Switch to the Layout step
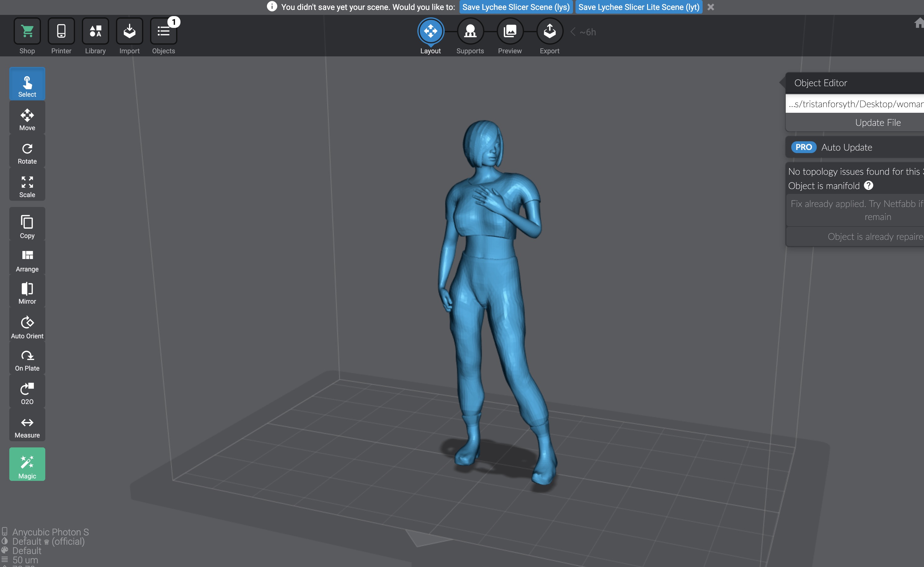Screen dimensions: 924x567 point(430,31)
